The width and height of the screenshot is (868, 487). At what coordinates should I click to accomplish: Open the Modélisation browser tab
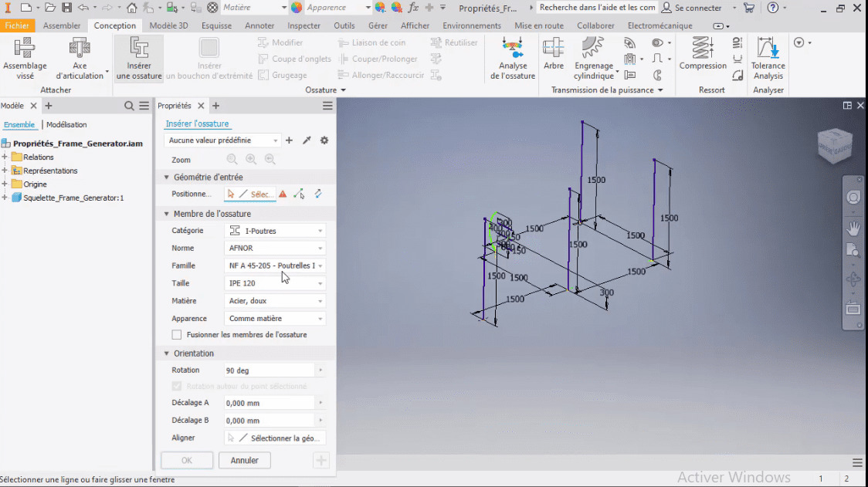tap(66, 124)
